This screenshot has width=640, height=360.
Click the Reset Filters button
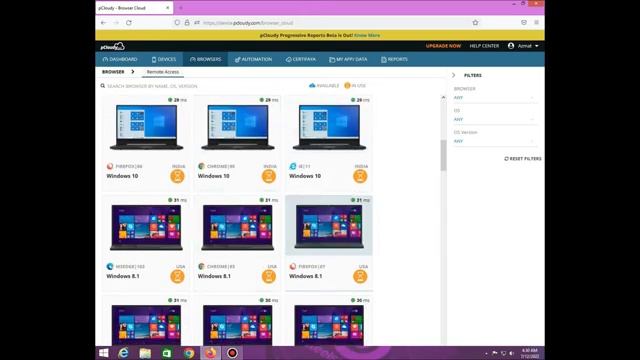click(523, 159)
